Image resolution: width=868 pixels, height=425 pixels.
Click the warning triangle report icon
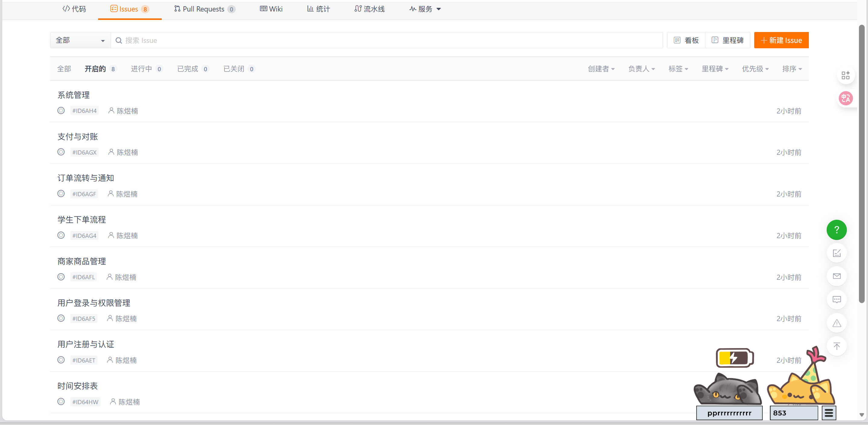(x=836, y=323)
